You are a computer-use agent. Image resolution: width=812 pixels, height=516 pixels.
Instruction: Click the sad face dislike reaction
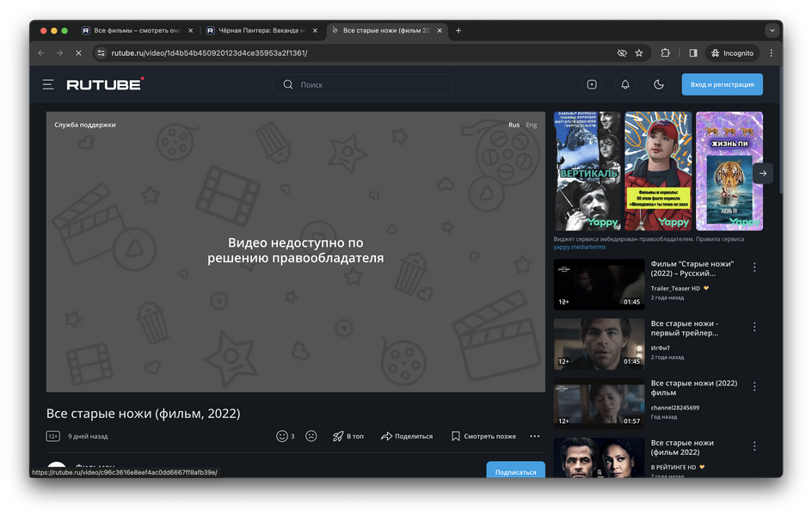pos(311,436)
